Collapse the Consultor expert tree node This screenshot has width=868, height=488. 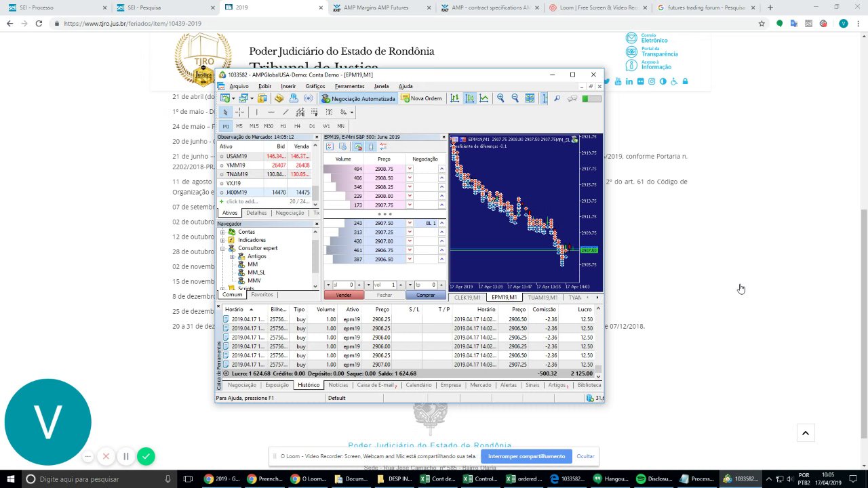coord(222,248)
